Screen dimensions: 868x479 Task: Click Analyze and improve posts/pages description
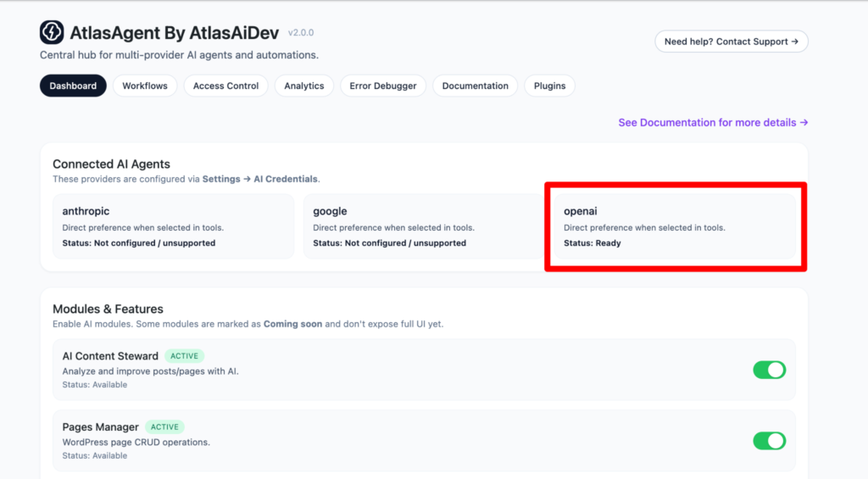click(151, 371)
